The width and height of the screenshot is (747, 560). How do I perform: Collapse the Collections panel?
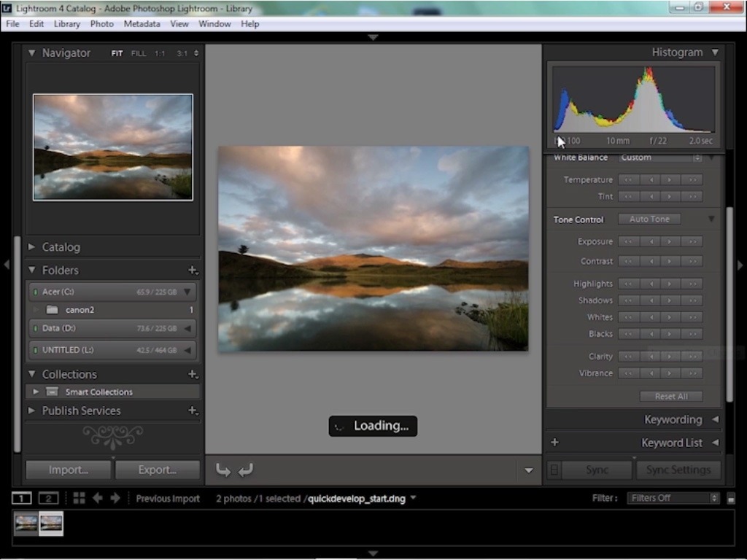click(31, 374)
